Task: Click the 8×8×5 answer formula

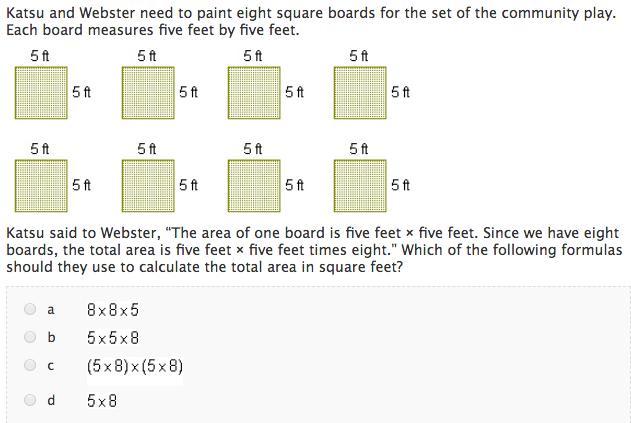Action: point(113,310)
